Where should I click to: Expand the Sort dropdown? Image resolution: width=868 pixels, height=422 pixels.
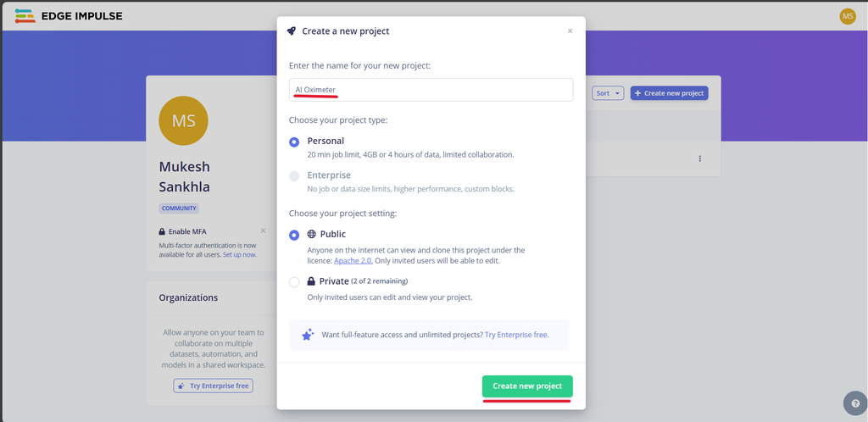point(608,93)
